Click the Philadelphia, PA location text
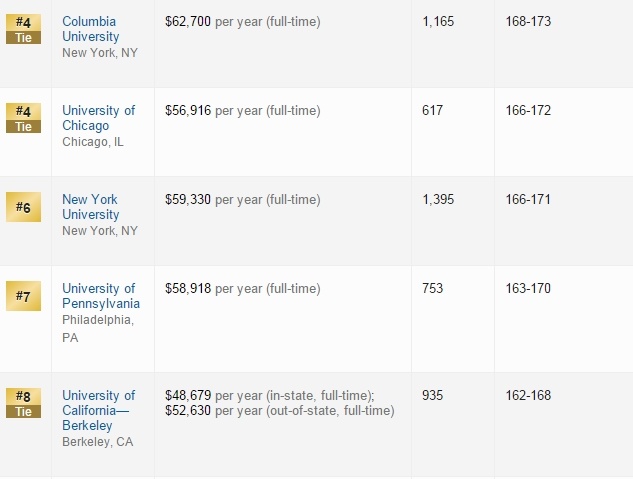633x479 pixels. click(x=98, y=328)
